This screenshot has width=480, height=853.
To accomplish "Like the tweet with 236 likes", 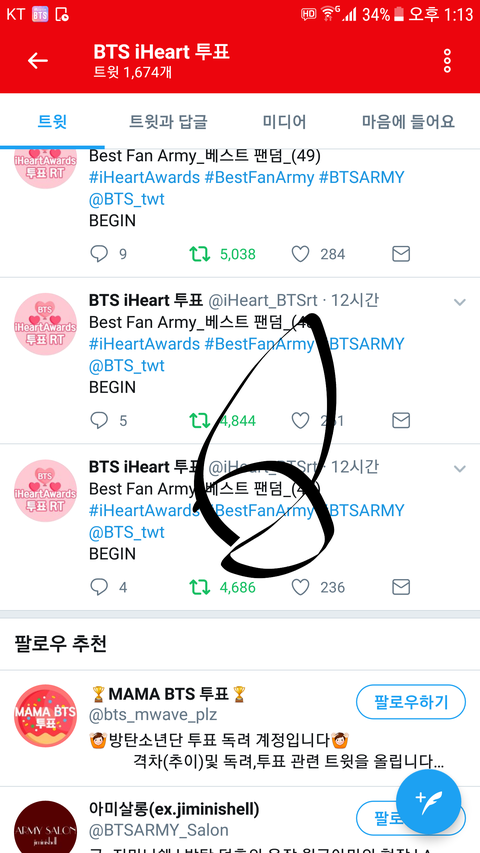I will pyautogui.click(x=300, y=587).
